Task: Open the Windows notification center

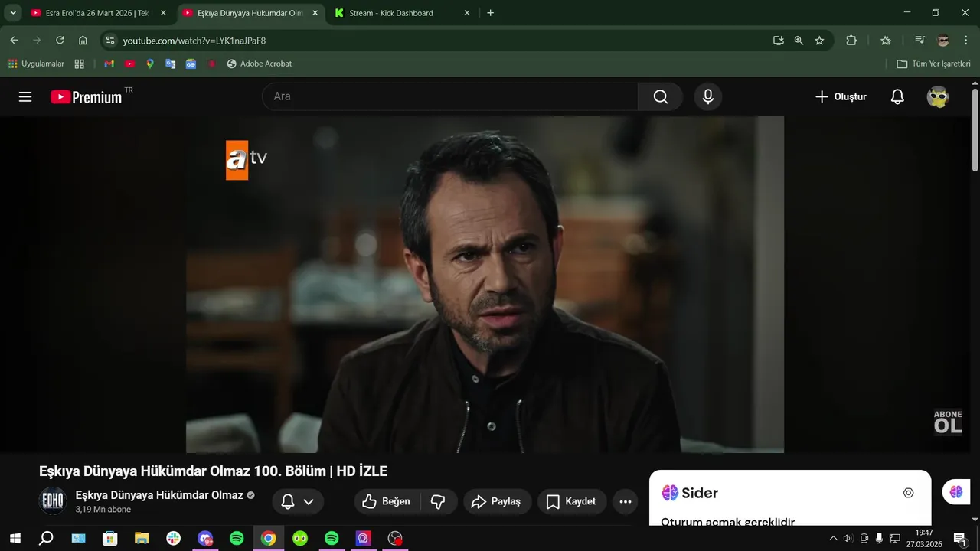Action: [x=959, y=539]
